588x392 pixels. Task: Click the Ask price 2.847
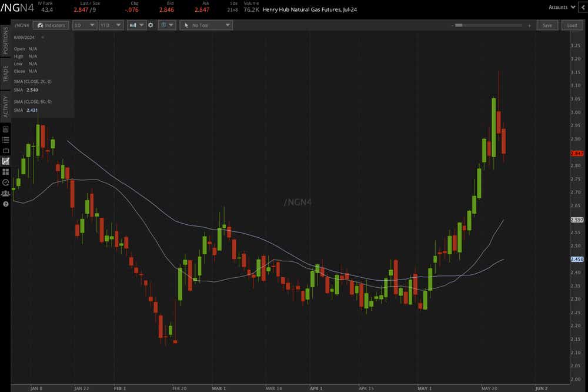(x=202, y=10)
